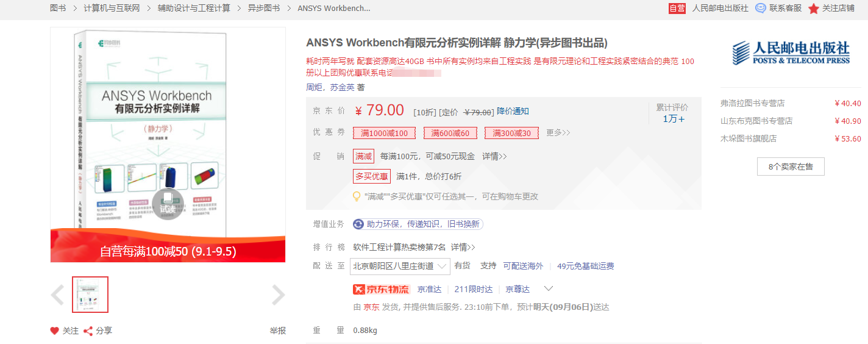Click the heart icon next to 关注

(55, 331)
